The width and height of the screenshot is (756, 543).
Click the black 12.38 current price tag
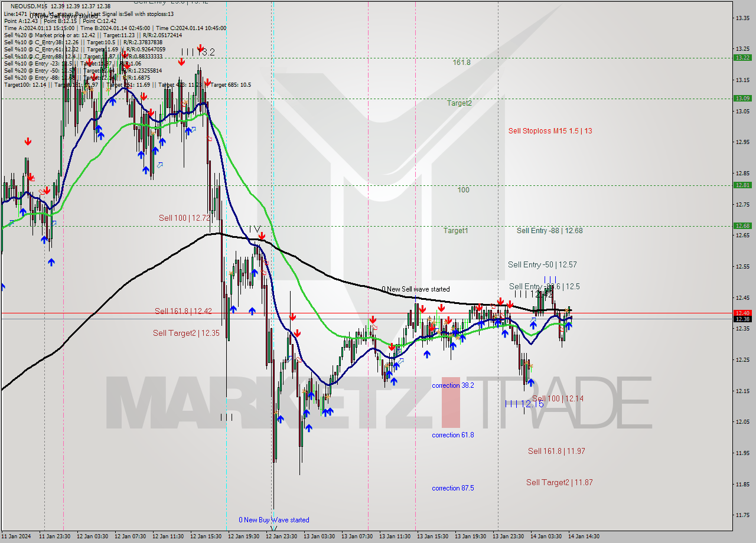click(742, 319)
